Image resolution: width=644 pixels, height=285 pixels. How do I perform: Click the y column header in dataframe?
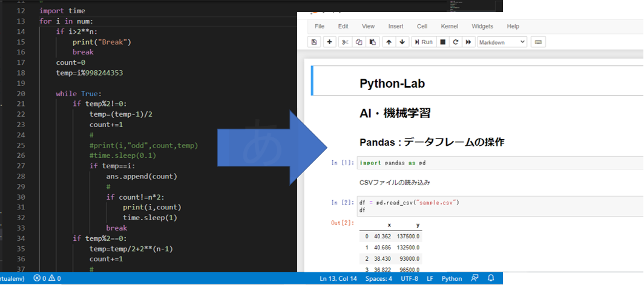[x=418, y=226]
